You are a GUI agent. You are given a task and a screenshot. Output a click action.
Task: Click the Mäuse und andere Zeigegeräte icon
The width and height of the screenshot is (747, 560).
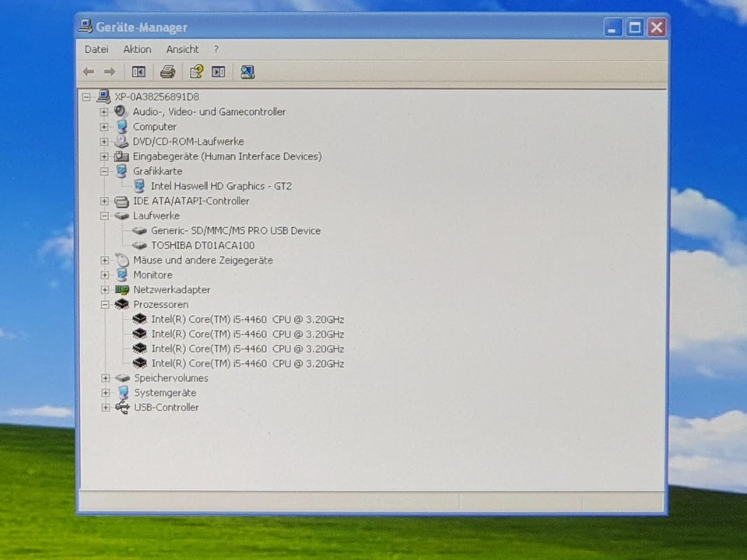[x=122, y=260]
